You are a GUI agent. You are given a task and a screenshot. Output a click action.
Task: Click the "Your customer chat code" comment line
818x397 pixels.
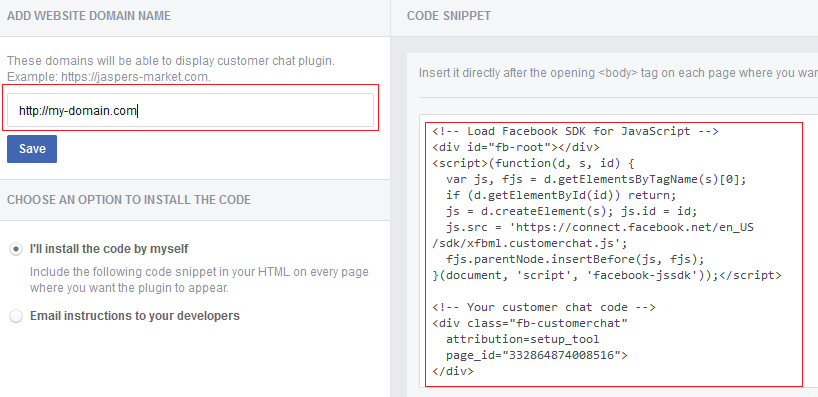pos(544,307)
